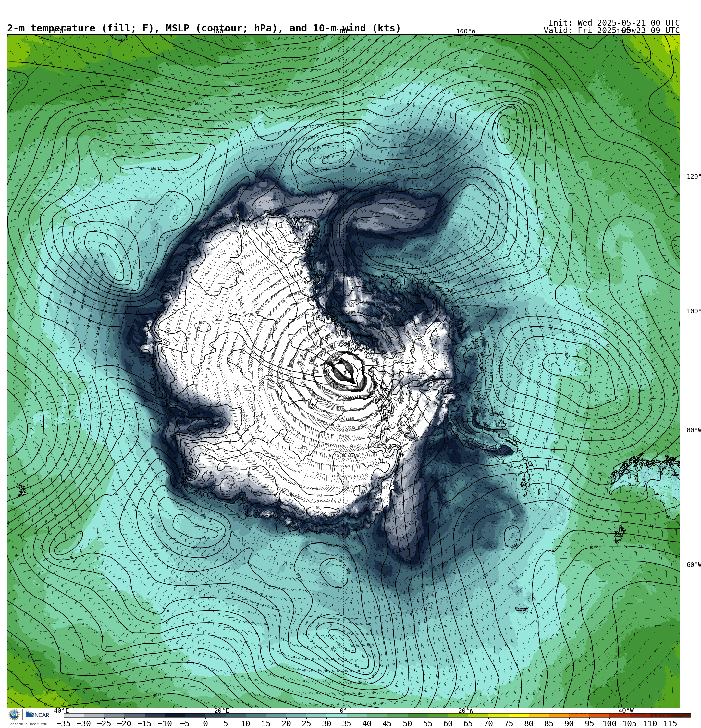Screen dimensions: 701x728
Task: Click the 1000 hPa contour label
Action: [218, 113]
